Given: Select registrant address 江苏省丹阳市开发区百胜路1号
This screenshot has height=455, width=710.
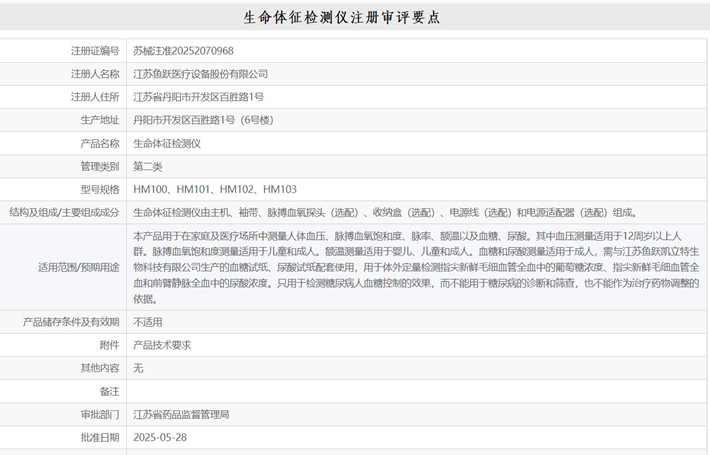Looking at the screenshot, I should (x=198, y=97).
